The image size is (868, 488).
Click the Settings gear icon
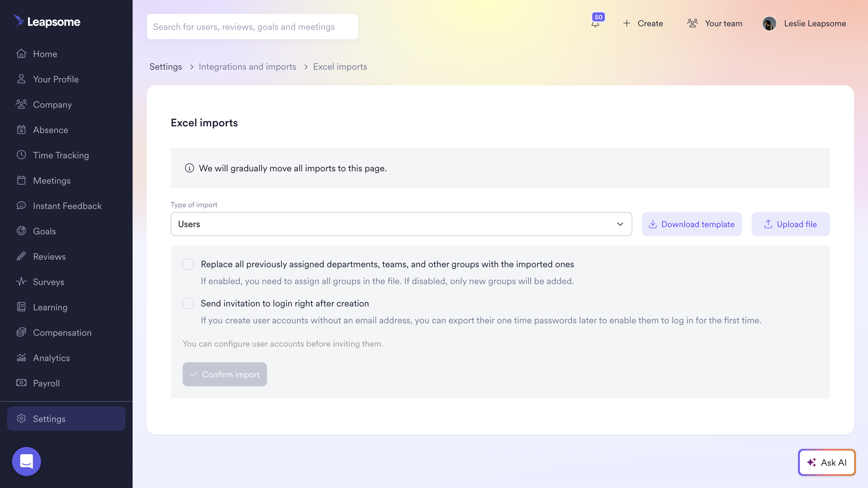click(21, 418)
